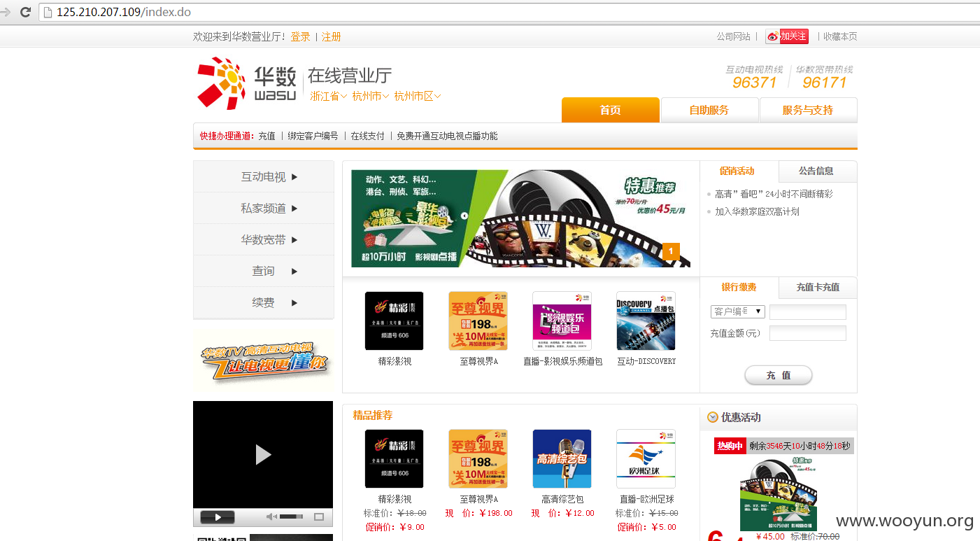The width and height of the screenshot is (980, 541).
Task: Click the clock icon beside 优惠活动
Action: (x=712, y=417)
